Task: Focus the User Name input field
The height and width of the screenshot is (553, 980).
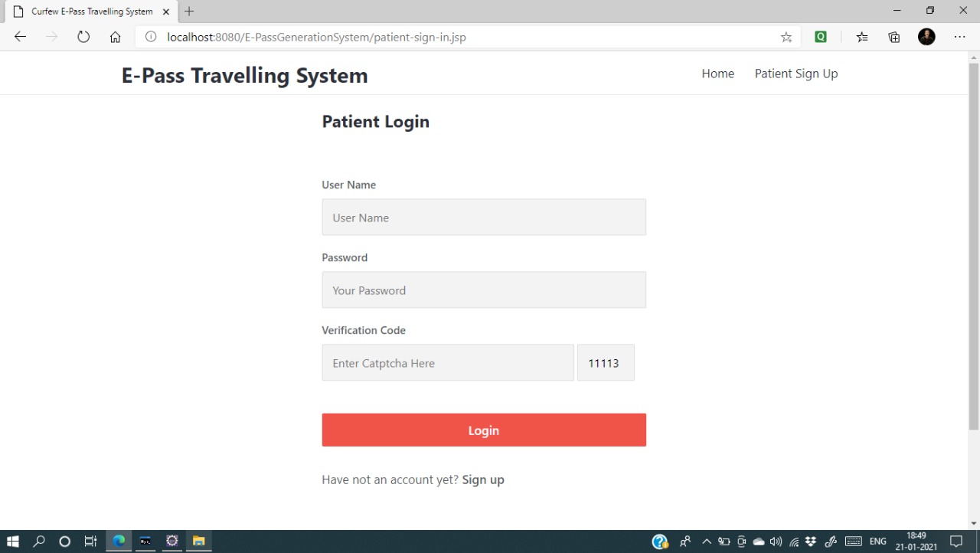Action: (x=484, y=217)
